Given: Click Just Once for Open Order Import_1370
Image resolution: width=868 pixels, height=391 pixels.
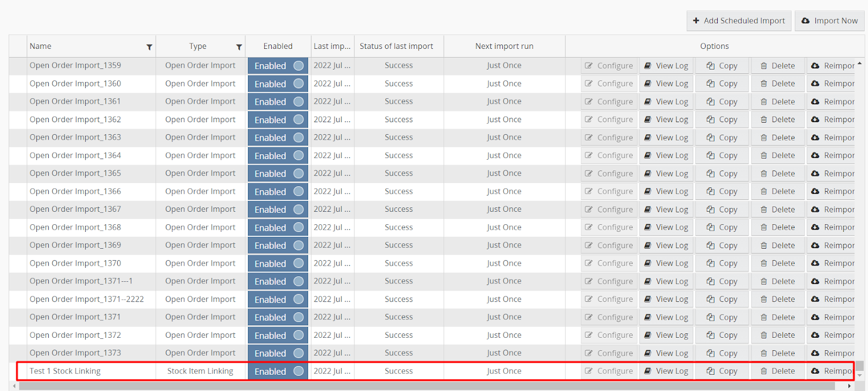Looking at the screenshot, I should coord(504,263).
